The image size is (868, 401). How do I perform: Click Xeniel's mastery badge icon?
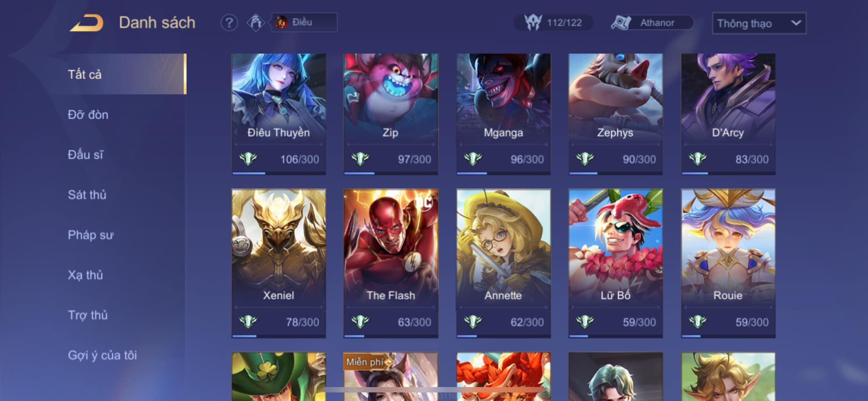tap(248, 322)
